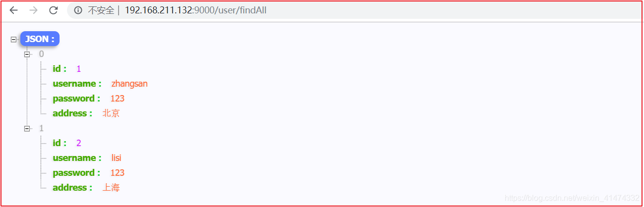Click index label 0 in tree
Image resolution: width=644 pixels, height=207 pixels.
click(42, 54)
